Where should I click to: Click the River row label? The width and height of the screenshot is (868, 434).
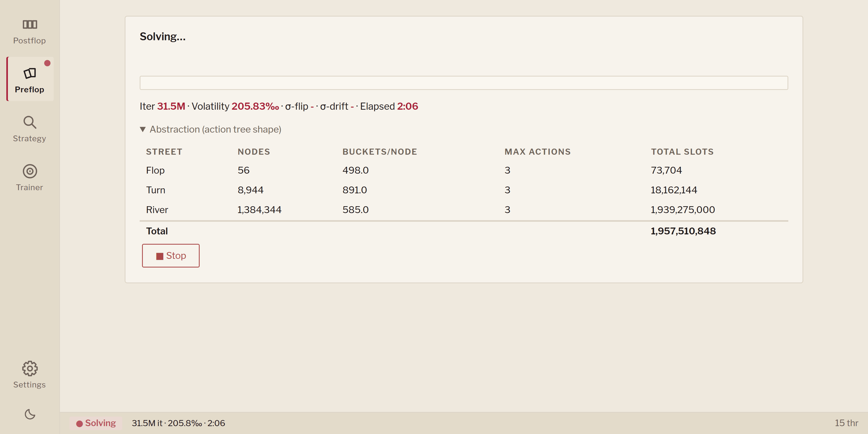(x=157, y=210)
